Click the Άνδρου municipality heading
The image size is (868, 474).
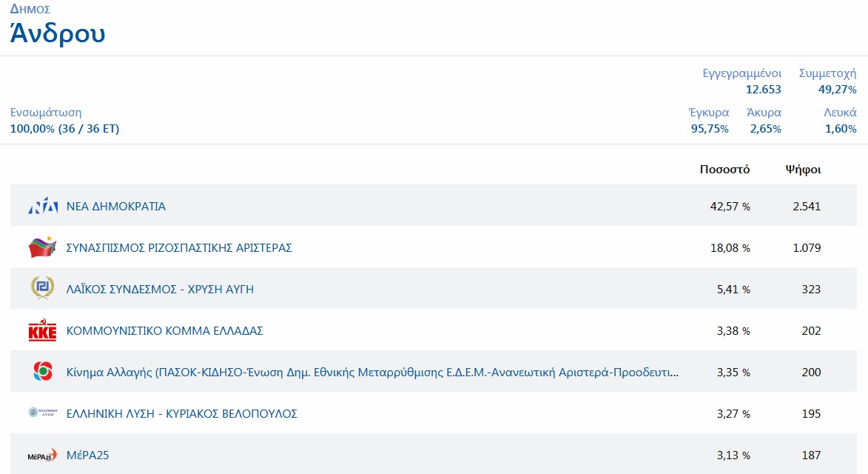pyautogui.click(x=58, y=33)
